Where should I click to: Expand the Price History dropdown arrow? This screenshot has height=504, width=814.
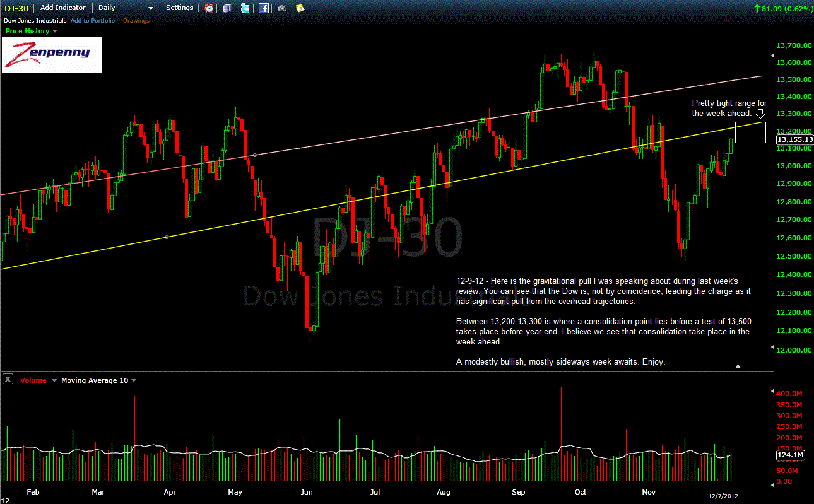click(x=55, y=31)
